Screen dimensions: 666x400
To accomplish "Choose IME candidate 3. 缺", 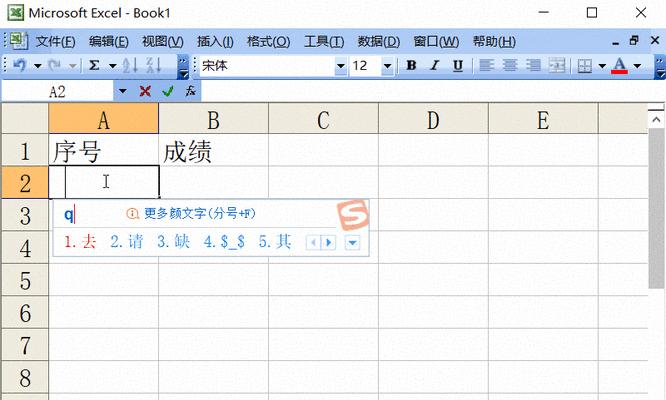I will 173,242.
